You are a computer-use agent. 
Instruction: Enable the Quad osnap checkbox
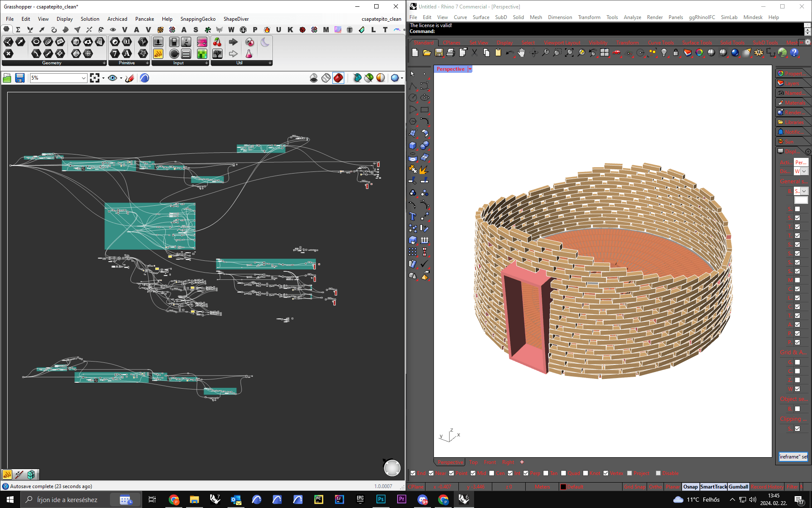pyautogui.click(x=564, y=473)
